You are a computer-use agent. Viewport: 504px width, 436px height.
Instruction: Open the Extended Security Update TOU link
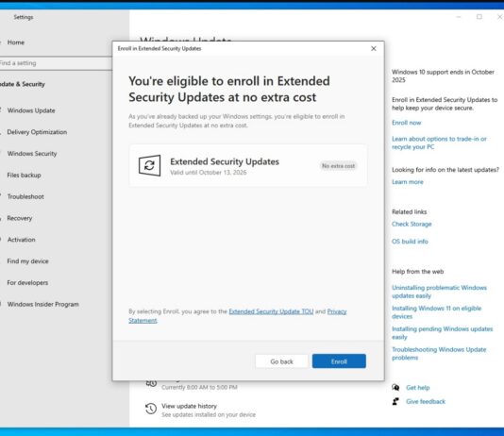point(271,311)
